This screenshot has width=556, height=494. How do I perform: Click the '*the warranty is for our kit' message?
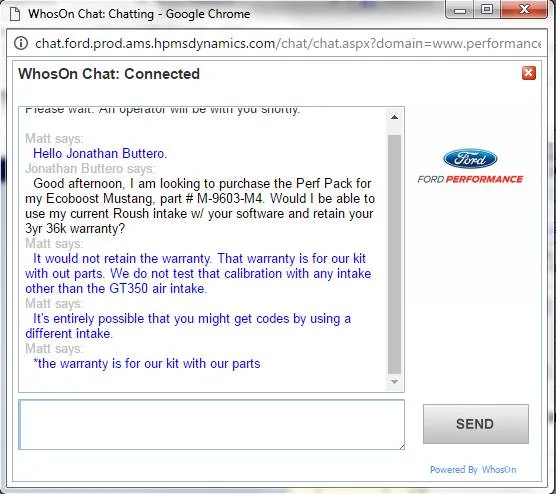click(147, 364)
